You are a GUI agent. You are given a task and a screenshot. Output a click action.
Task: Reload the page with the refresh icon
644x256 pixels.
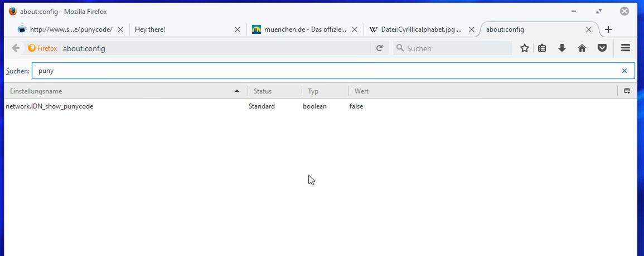(x=380, y=48)
